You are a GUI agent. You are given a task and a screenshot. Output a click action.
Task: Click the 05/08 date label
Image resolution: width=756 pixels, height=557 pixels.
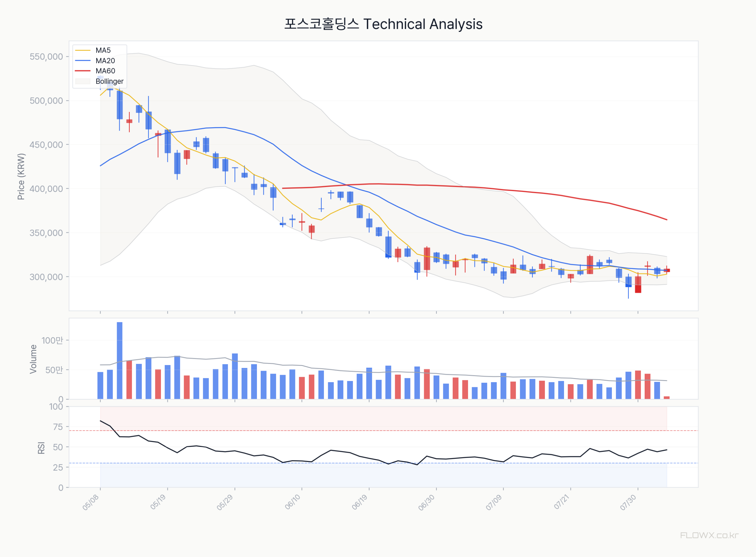click(x=91, y=502)
